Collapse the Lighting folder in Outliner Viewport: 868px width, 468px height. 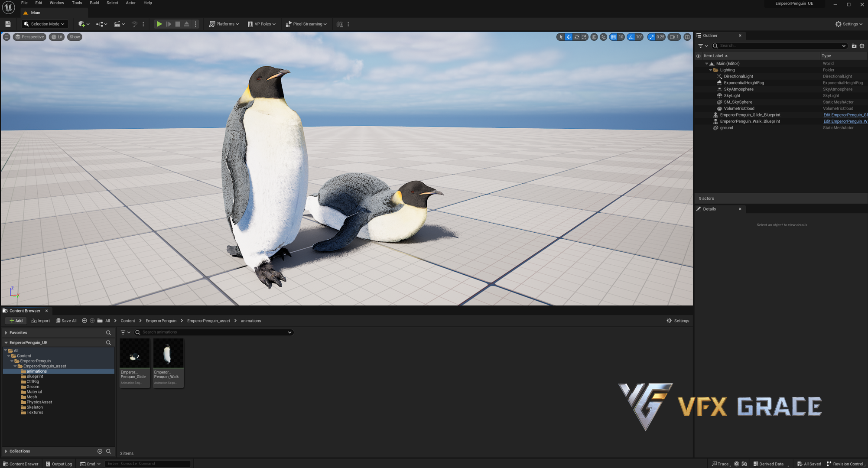710,70
